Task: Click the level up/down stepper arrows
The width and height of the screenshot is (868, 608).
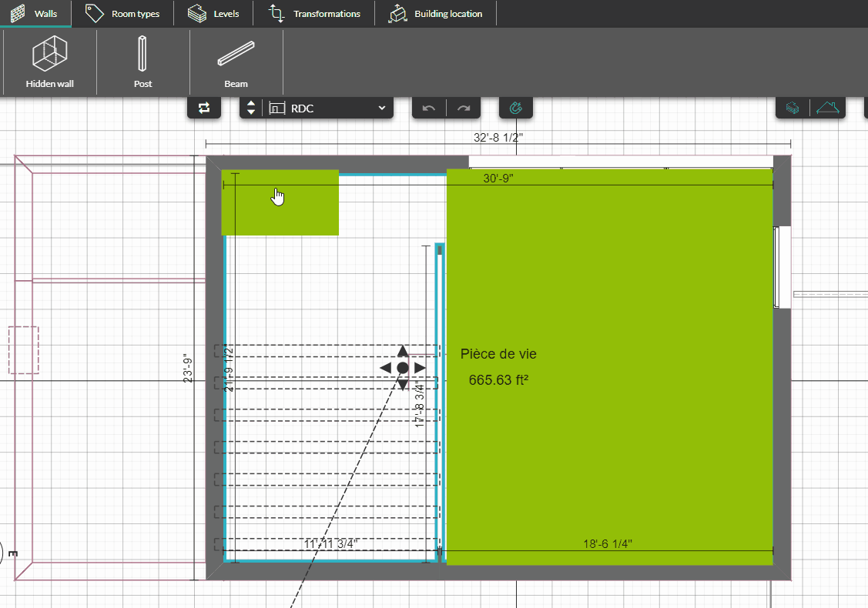Action: pos(250,109)
